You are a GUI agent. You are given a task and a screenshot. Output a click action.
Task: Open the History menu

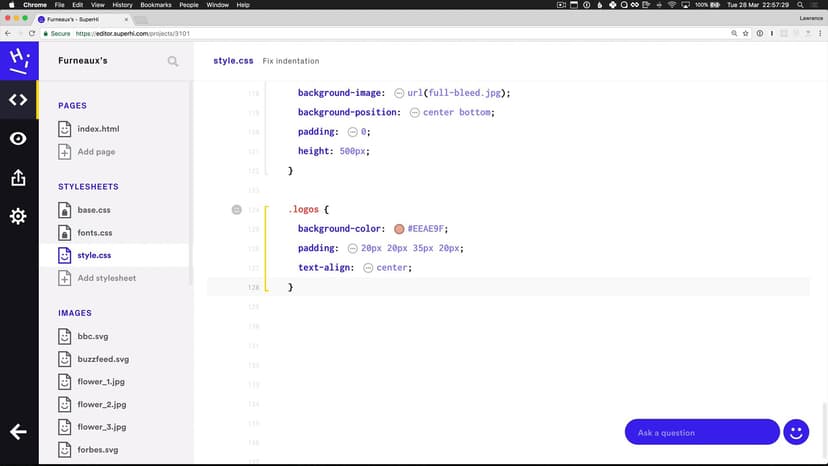(122, 5)
